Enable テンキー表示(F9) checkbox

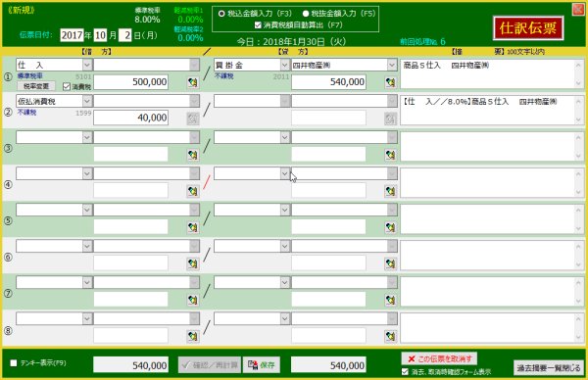pos(14,362)
